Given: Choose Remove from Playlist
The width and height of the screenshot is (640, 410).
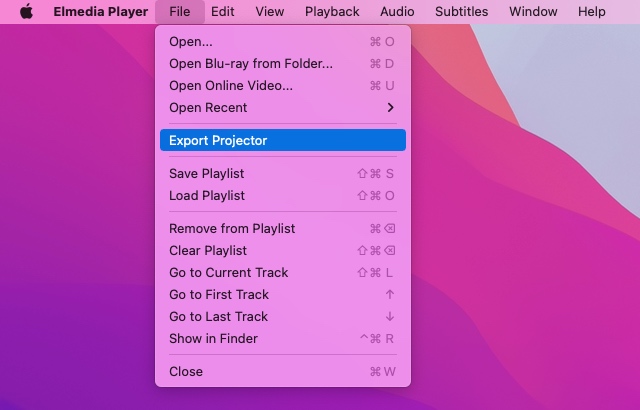Looking at the screenshot, I should click(x=283, y=228).
